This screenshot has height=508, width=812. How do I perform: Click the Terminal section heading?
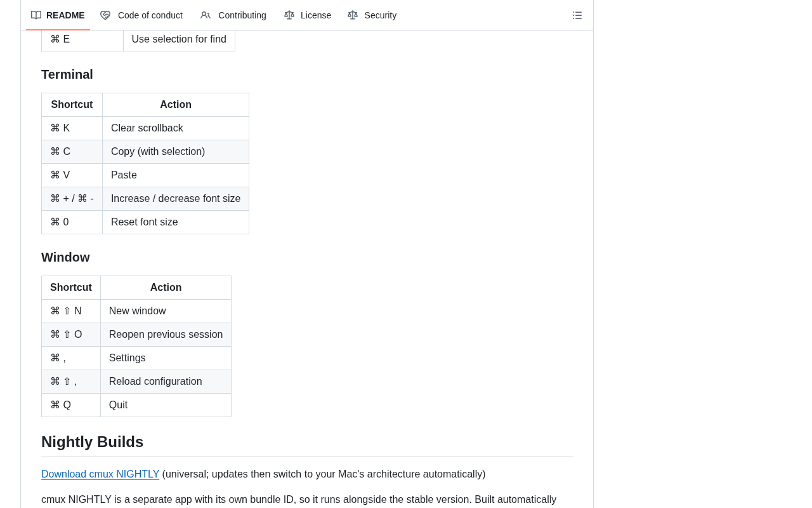click(x=67, y=74)
